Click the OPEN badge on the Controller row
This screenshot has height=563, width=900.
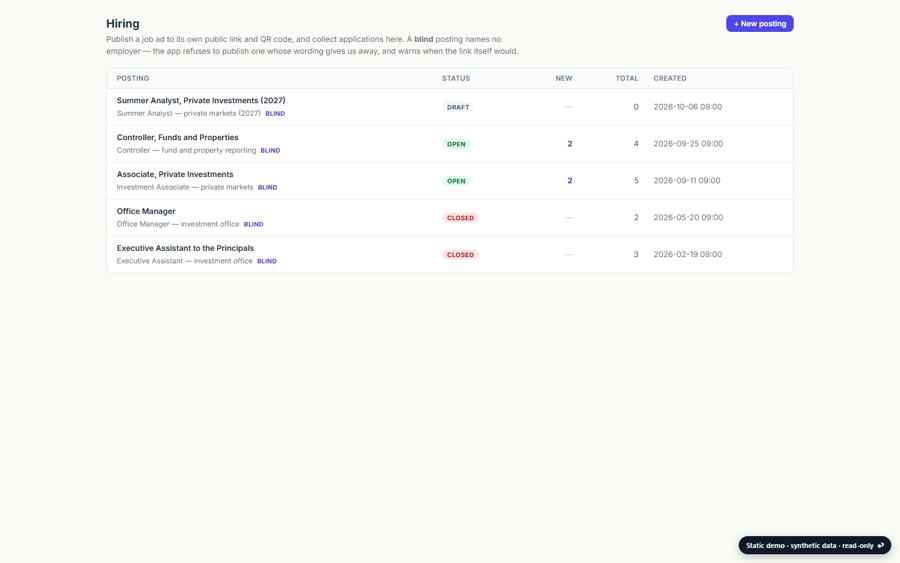[x=456, y=144]
